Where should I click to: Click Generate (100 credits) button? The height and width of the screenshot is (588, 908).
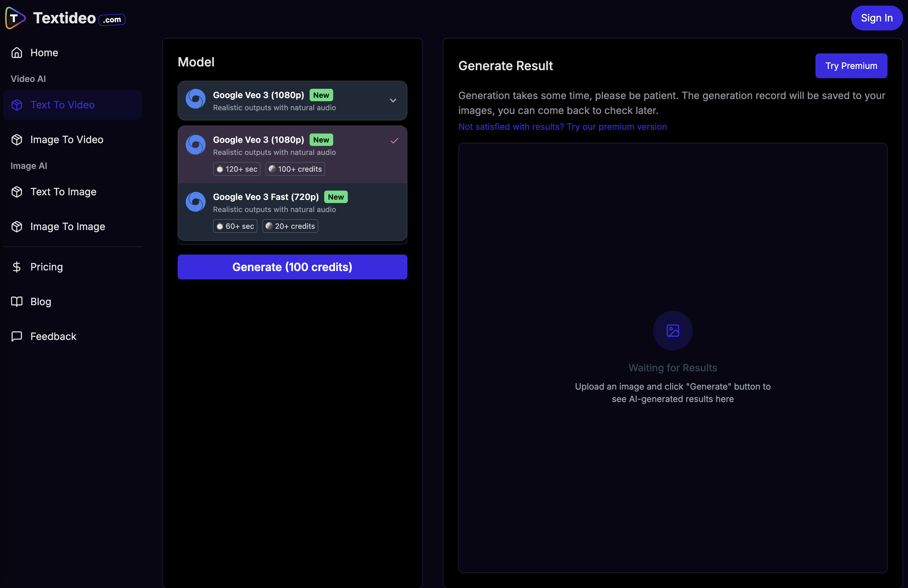[x=292, y=267]
